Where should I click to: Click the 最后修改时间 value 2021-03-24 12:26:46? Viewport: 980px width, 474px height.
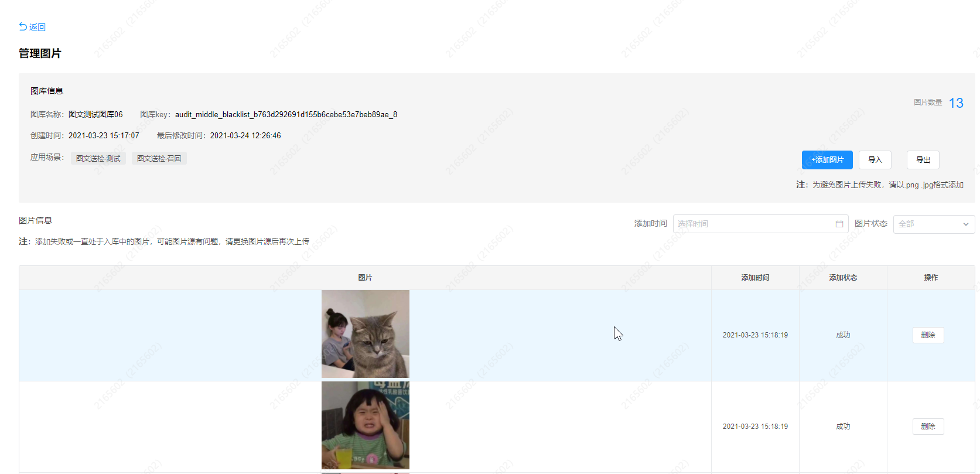(x=245, y=136)
